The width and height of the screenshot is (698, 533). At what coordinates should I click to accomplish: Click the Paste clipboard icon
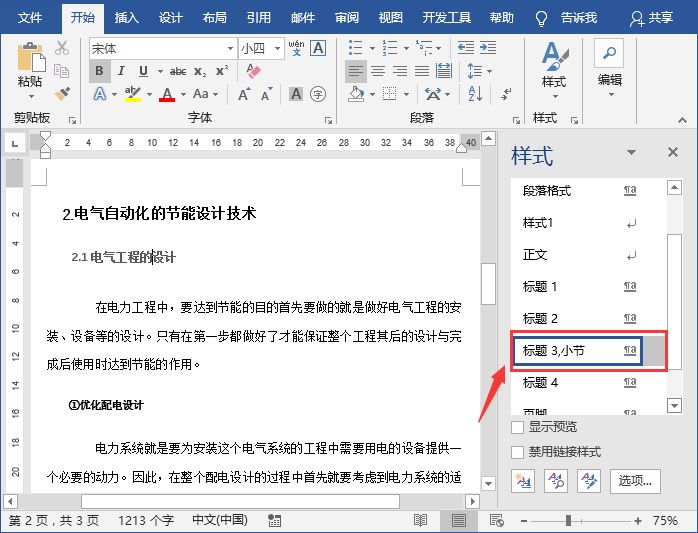coord(30,57)
